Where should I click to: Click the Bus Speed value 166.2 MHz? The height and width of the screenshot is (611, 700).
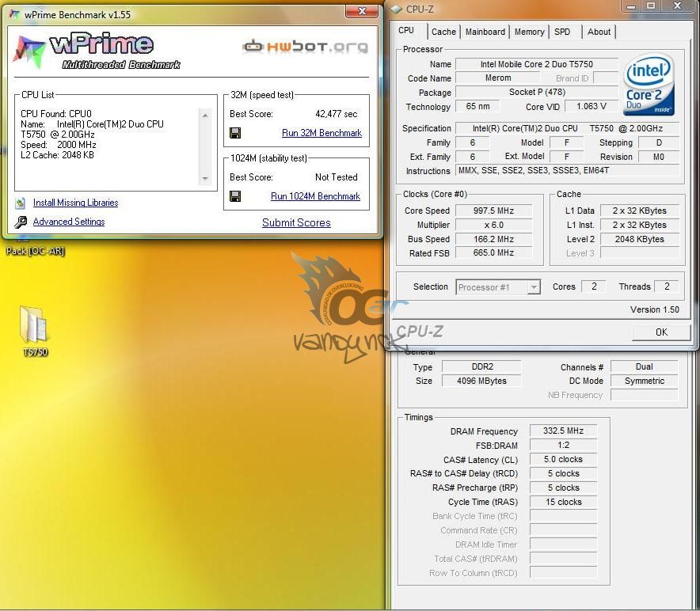click(493, 239)
